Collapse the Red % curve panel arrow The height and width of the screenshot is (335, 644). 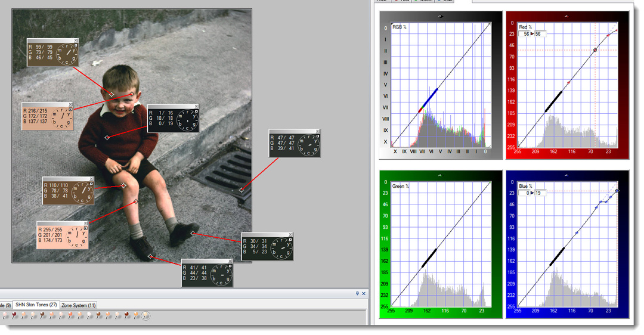[x=566, y=16]
